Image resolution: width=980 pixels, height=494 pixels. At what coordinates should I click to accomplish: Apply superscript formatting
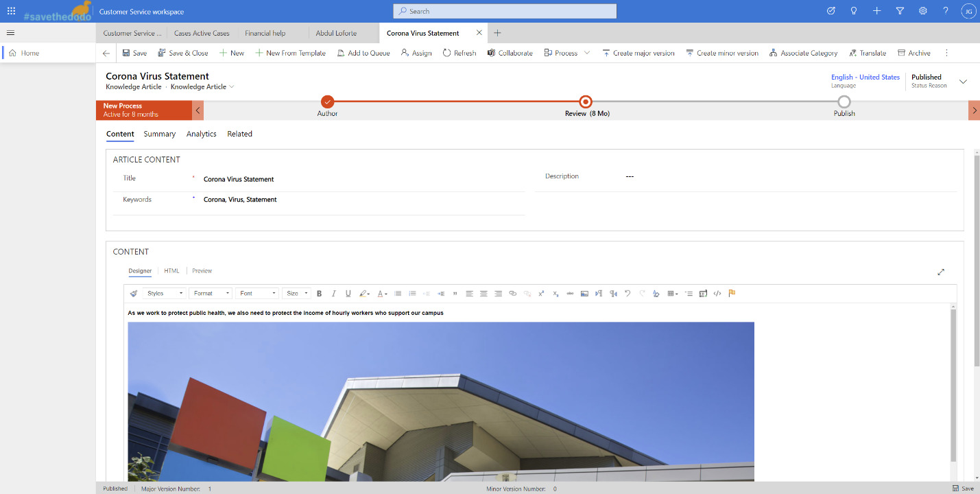point(541,293)
